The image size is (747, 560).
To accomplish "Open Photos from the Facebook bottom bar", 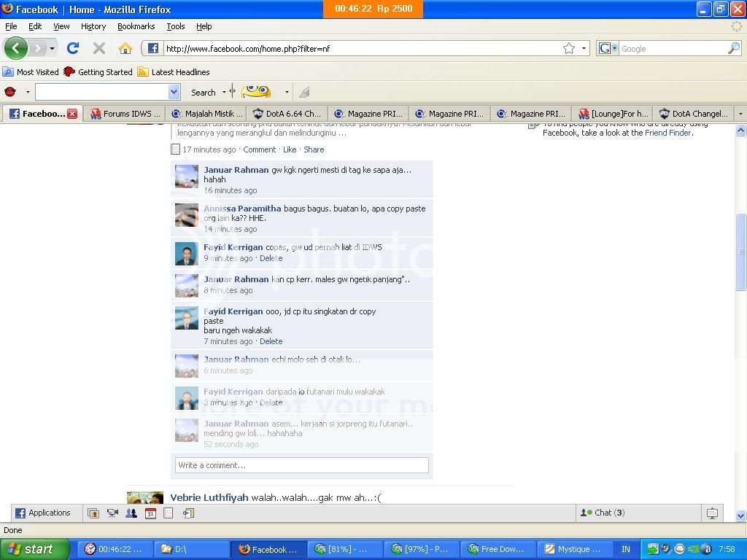I will (93, 513).
